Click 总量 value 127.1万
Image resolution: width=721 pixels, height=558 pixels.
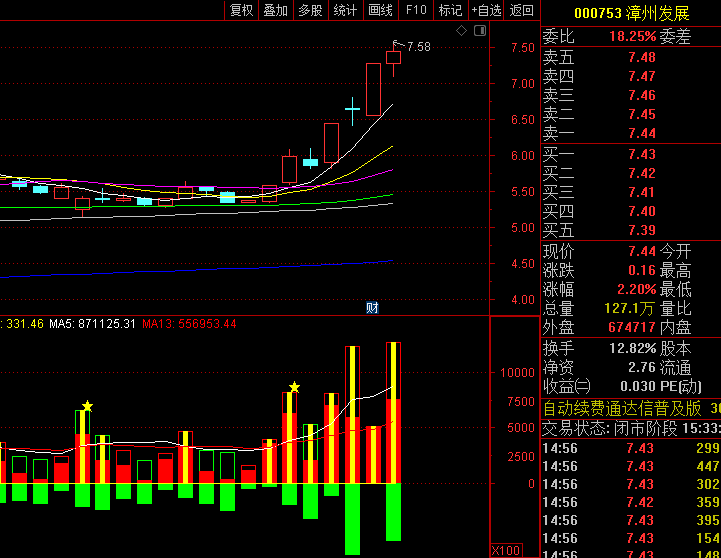tap(629, 308)
